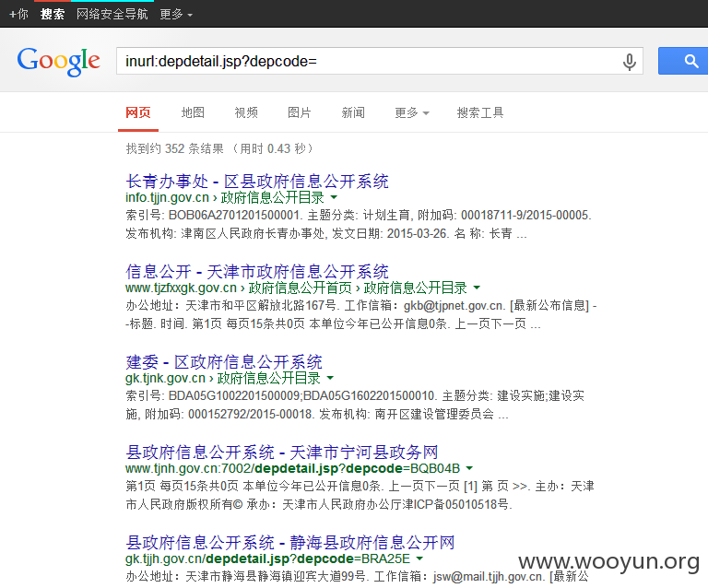Click the blue magnifier search button
The width and height of the screenshot is (708, 588).
pos(684,61)
